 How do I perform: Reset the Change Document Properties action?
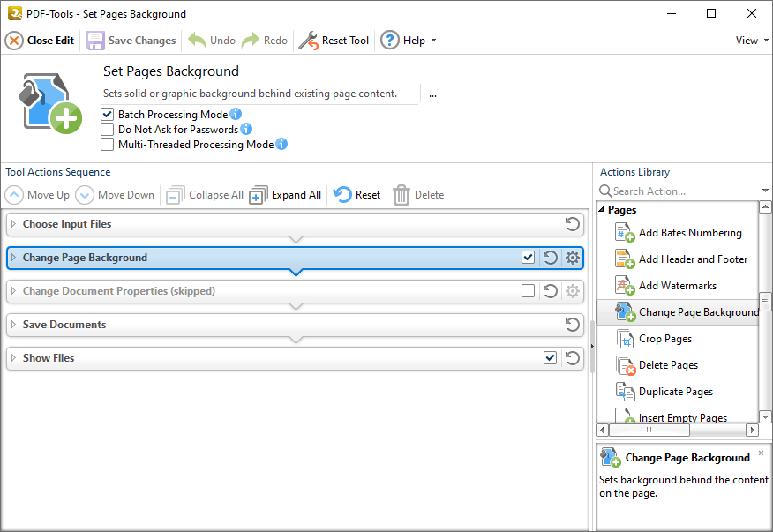(x=550, y=291)
